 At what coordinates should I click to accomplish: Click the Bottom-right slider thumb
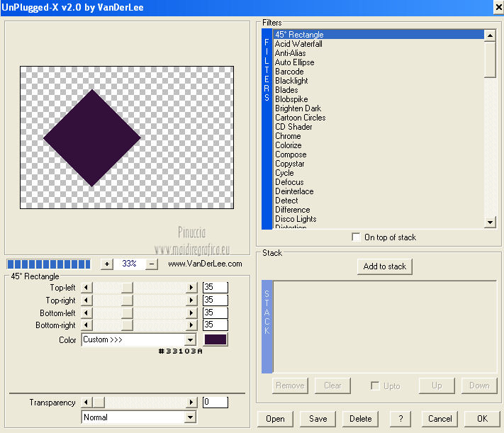pyautogui.click(x=128, y=325)
